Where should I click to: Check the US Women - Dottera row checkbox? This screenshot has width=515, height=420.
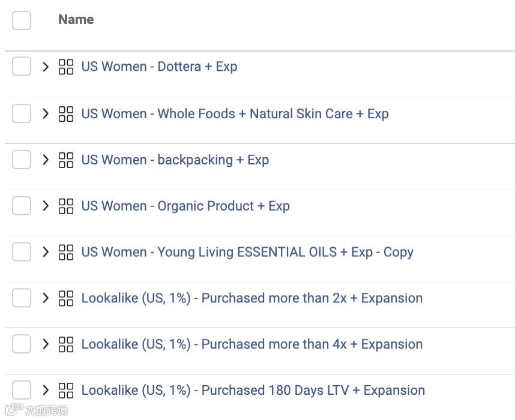(x=22, y=67)
